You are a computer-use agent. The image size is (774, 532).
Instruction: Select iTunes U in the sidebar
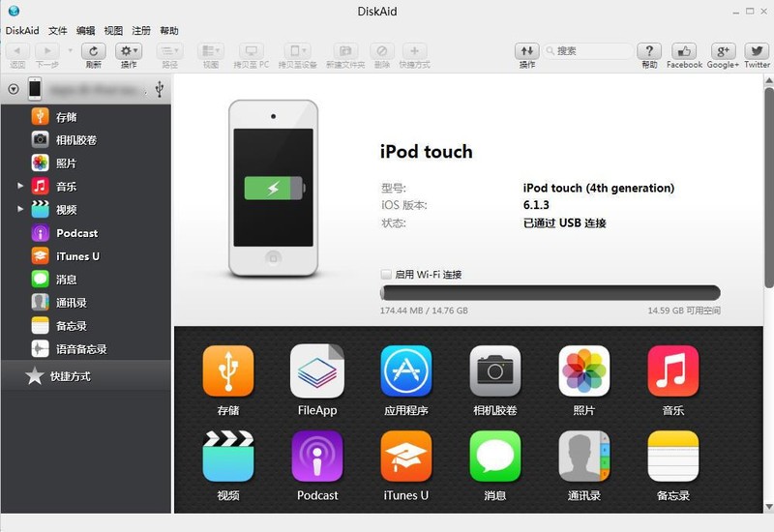[x=86, y=256]
